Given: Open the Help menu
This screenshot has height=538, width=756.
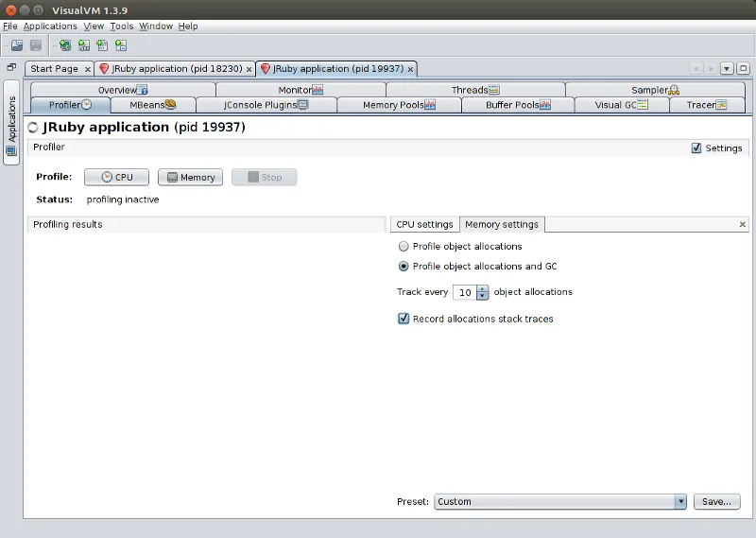Looking at the screenshot, I should pyautogui.click(x=188, y=26).
